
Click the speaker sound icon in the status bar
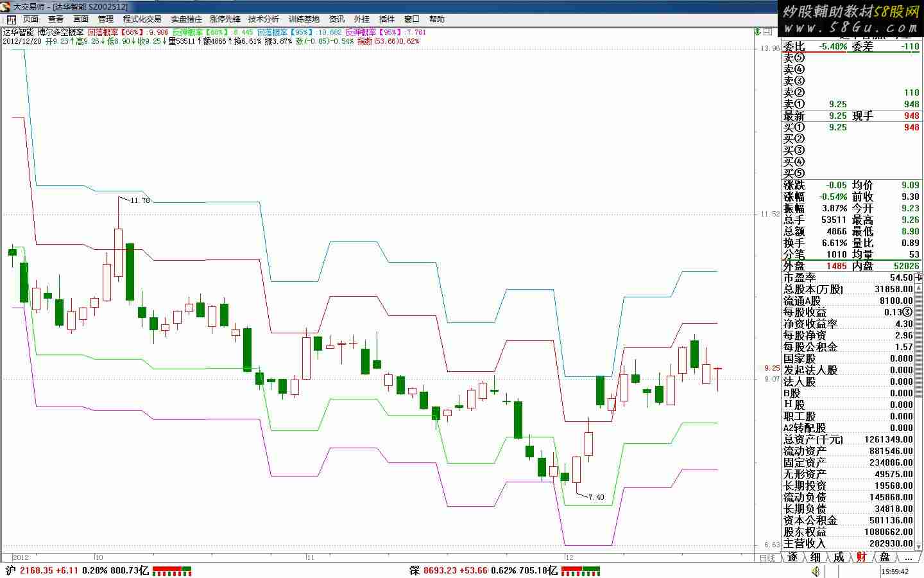(816, 571)
